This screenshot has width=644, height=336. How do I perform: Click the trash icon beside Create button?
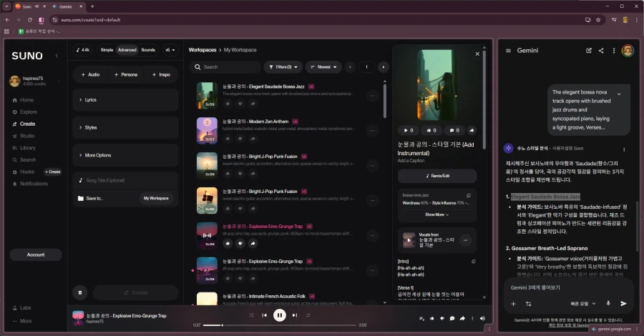pos(79,292)
